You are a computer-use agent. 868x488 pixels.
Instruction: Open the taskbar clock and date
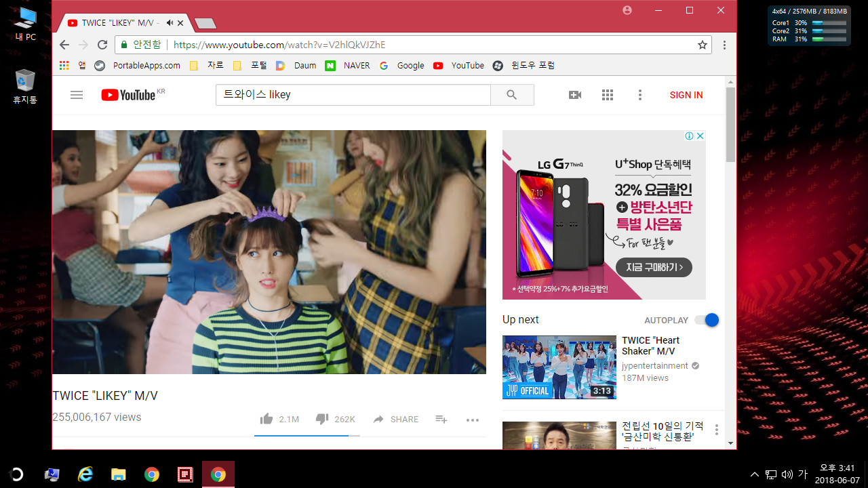coord(837,474)
